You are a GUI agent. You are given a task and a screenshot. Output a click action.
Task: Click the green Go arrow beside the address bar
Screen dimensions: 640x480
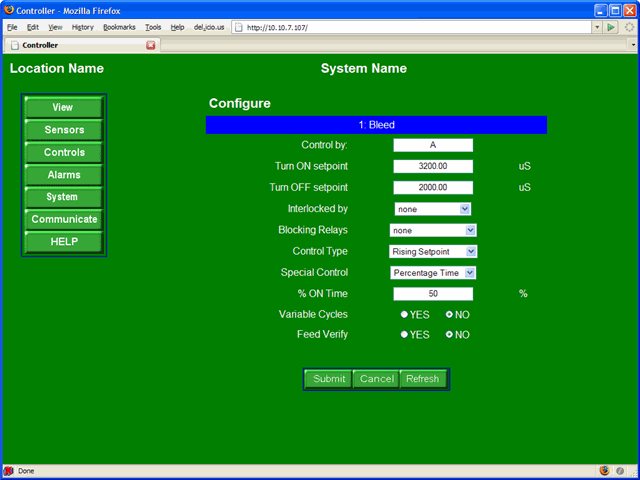click(x=611, y=27)
